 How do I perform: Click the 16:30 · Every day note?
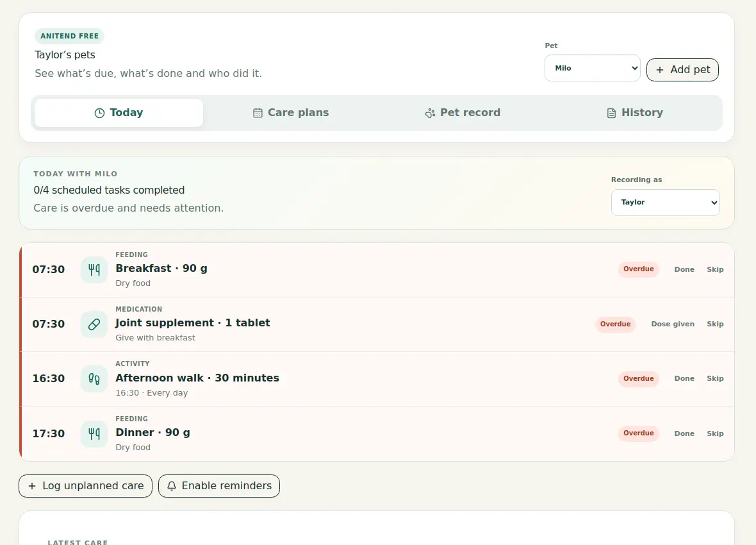pyautogui.click(x=151, y=393)
